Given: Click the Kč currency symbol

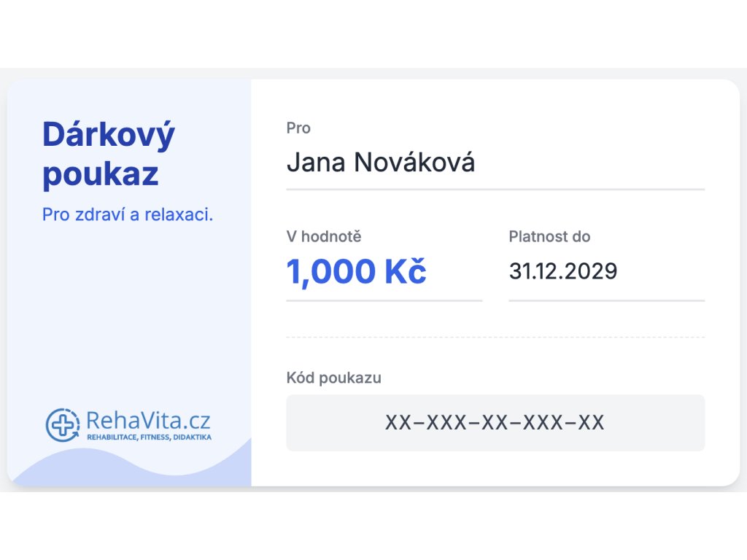Looking at the screenshot, I should point(406,271).
